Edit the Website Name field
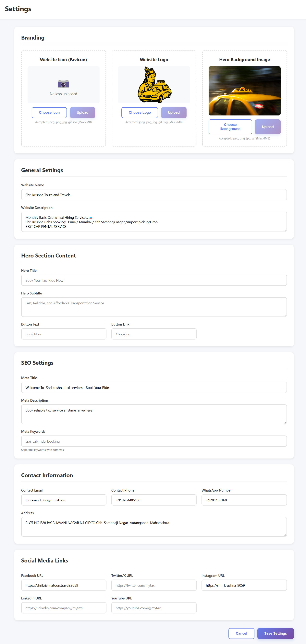306x644 pixels. (x=154, y=195)
